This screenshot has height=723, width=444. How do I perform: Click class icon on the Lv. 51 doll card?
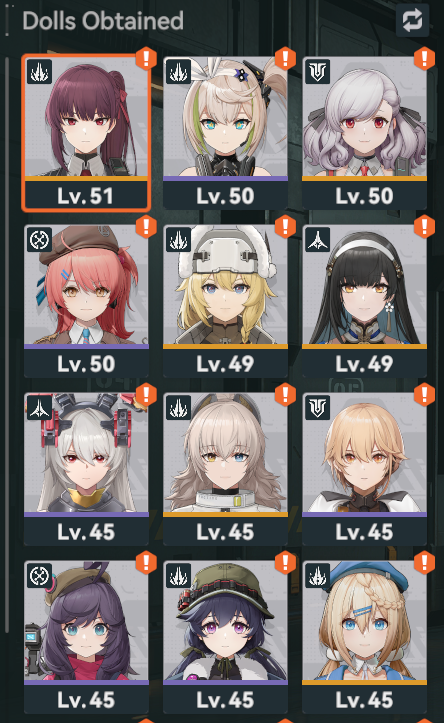pyautogui.click(x=40, y=71)
